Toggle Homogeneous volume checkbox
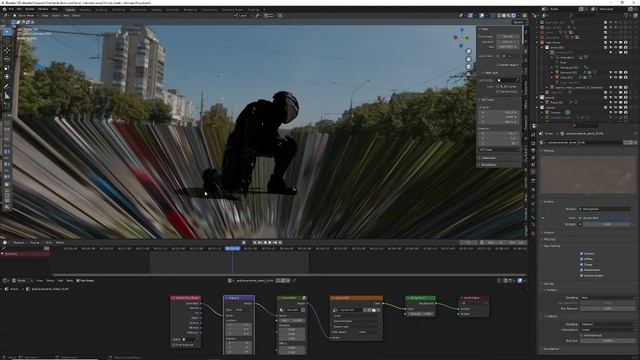The image size is (640, 360). [x=582, y=335]
